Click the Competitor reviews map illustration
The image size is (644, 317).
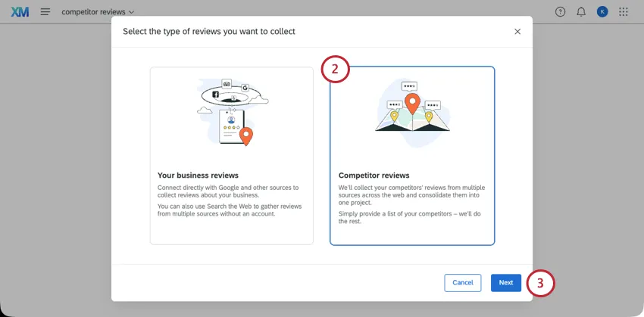point(413,113)
